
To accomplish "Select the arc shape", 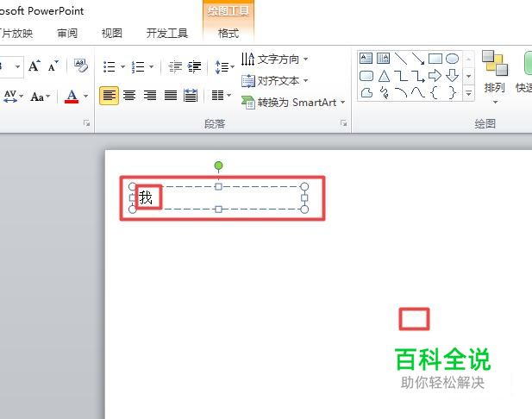I will (x=401, y=92).
